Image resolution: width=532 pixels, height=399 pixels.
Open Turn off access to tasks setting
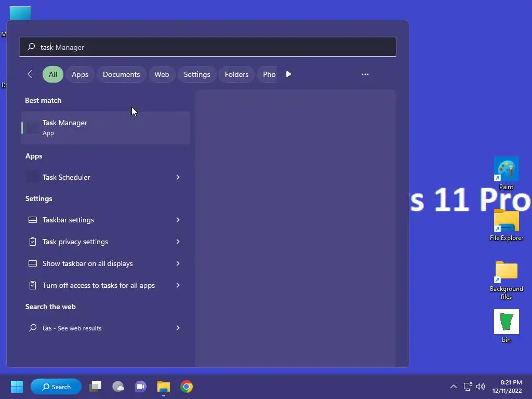(105, 285)
